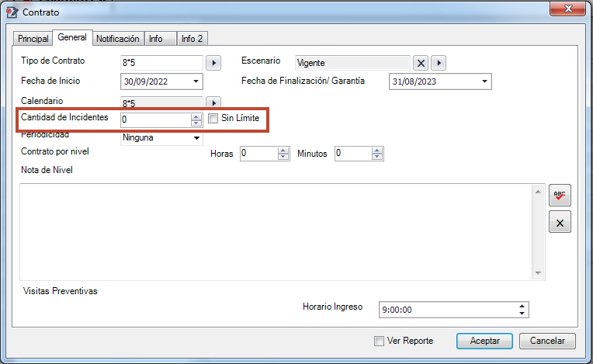Enable the Sin Límite checkbox
This screenshot has width=593, height=364.
pos(213,118)
